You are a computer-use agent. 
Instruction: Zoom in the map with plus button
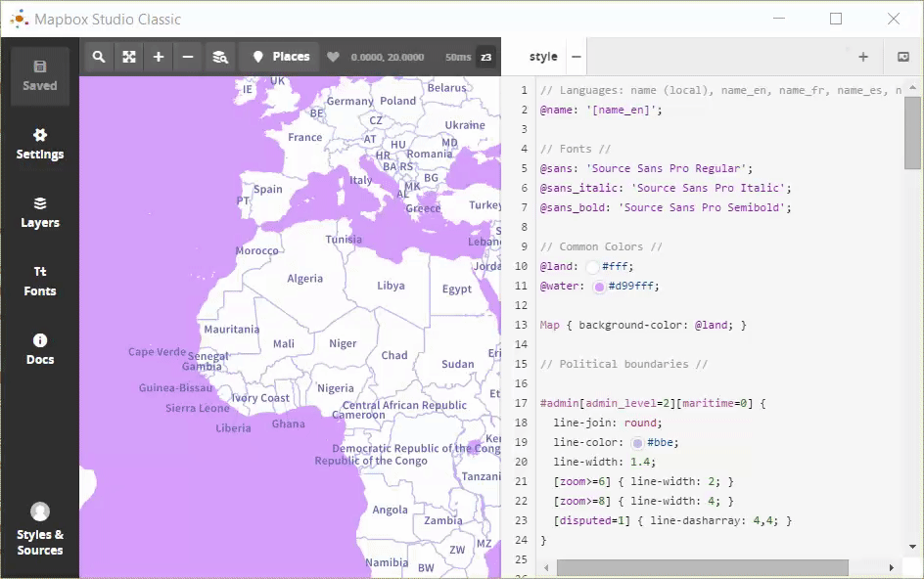[x=159, y=57]
